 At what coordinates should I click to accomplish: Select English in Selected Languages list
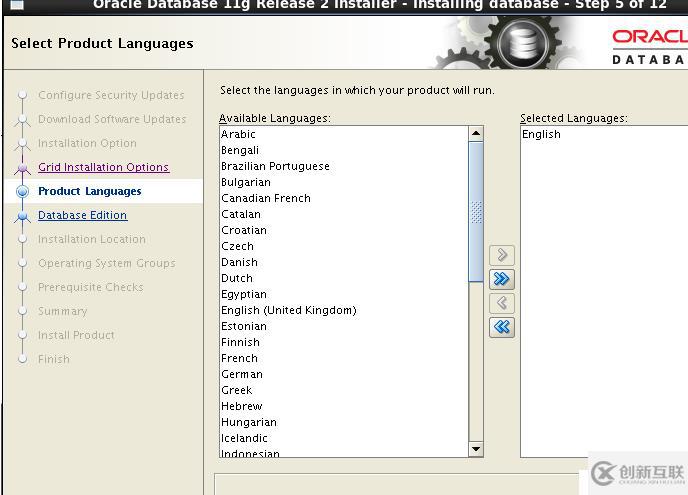(x=541, y=134)
